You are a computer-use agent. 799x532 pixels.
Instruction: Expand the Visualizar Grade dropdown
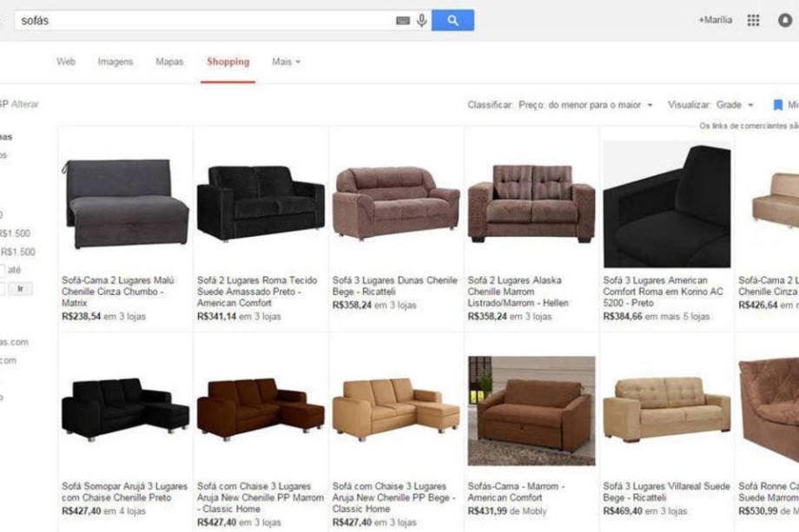click(x=734, y=105)
